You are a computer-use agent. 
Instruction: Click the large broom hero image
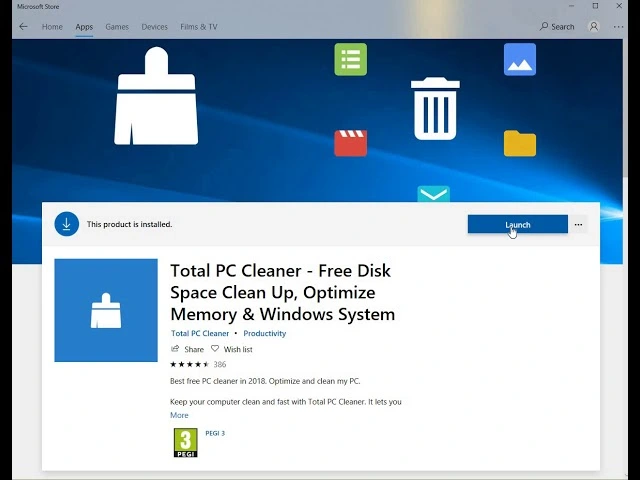(x=156, y=96)
